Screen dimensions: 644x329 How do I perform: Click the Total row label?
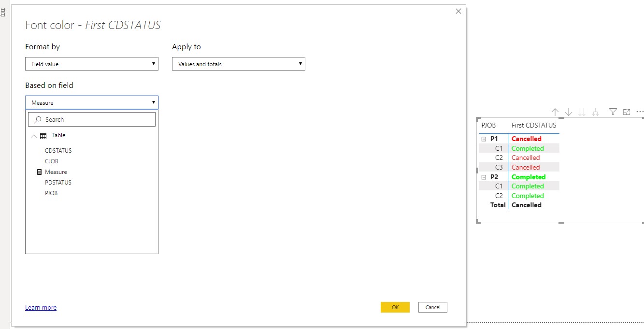(498, 205)
